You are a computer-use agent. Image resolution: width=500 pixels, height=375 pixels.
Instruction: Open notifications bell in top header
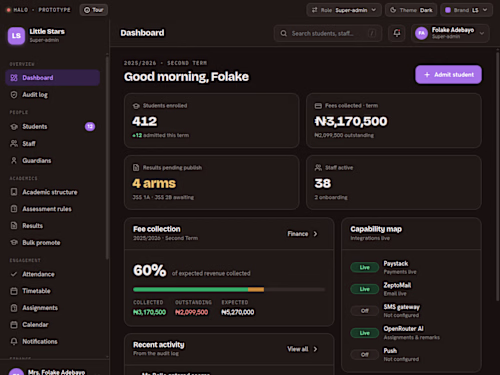397,33
